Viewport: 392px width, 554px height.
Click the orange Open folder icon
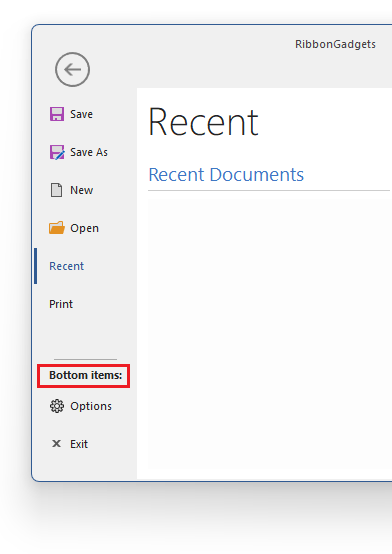tap(57, 228)
